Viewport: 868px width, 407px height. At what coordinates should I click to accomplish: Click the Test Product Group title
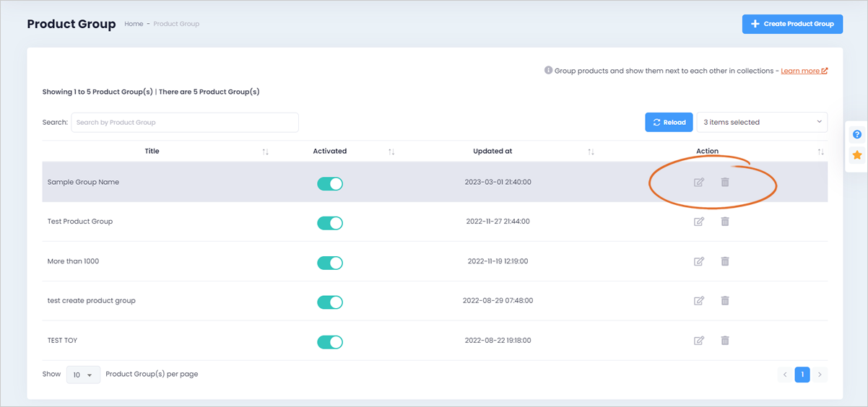pyautogui.click(x=80, y=222)
